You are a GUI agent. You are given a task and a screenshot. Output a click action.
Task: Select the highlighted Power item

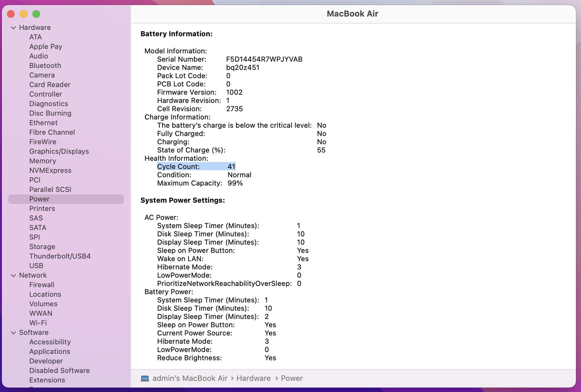(66, 199)
